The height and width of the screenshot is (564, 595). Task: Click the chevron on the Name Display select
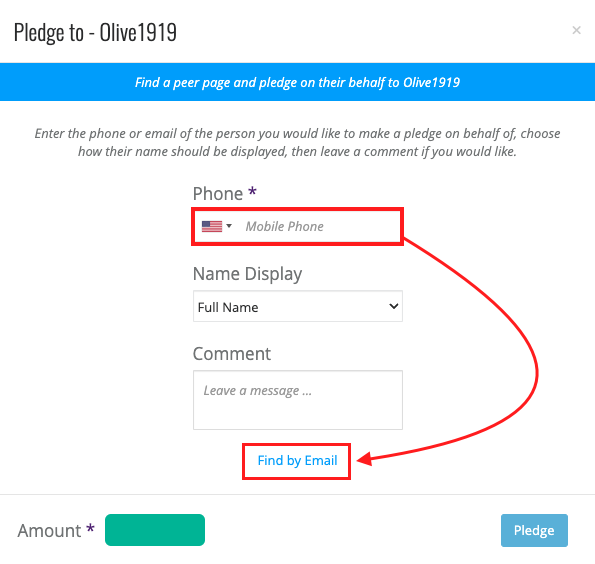(x=394, y=306)
